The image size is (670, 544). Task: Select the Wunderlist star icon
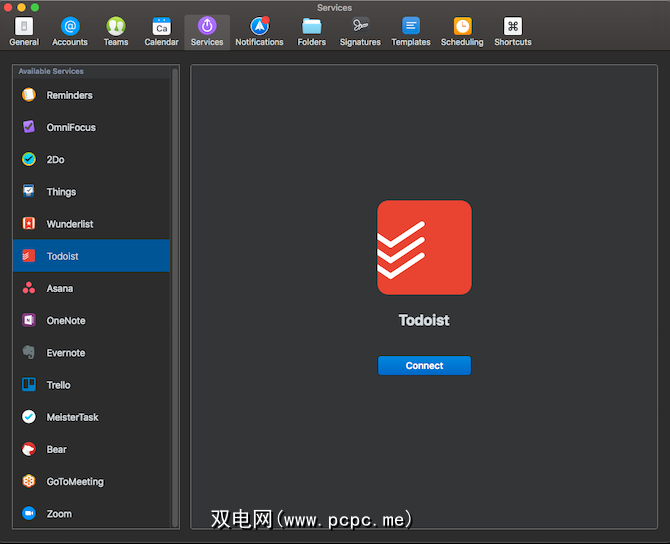(x=28, y=224)
